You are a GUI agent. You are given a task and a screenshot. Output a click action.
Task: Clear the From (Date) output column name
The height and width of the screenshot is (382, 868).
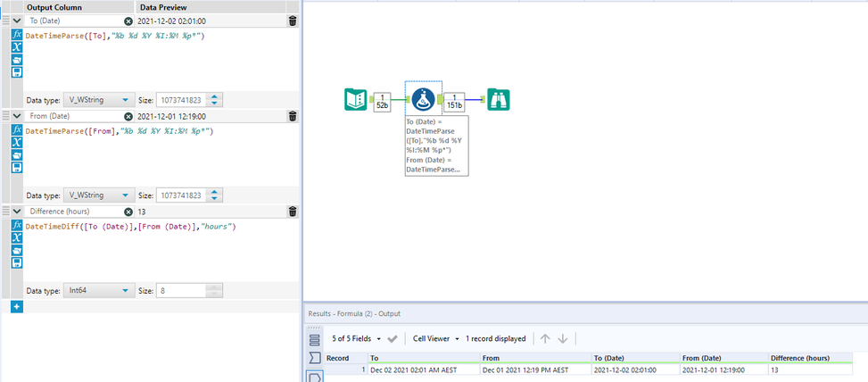point(128,116)
